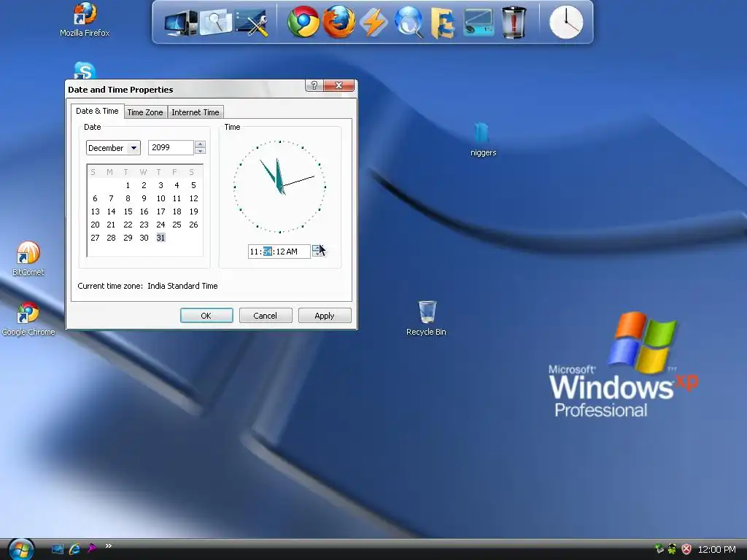Expand the quick launch chevron overflow

[x=109, y=545]
